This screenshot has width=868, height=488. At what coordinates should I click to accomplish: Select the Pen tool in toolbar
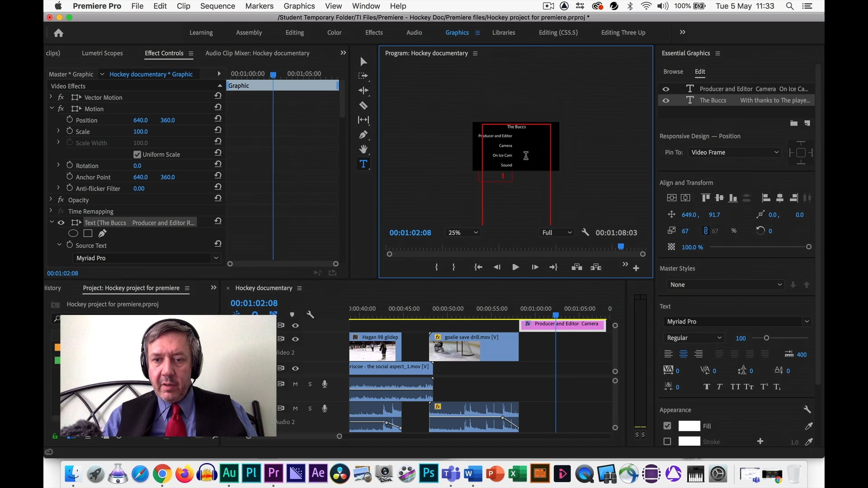tap(363, 135)
